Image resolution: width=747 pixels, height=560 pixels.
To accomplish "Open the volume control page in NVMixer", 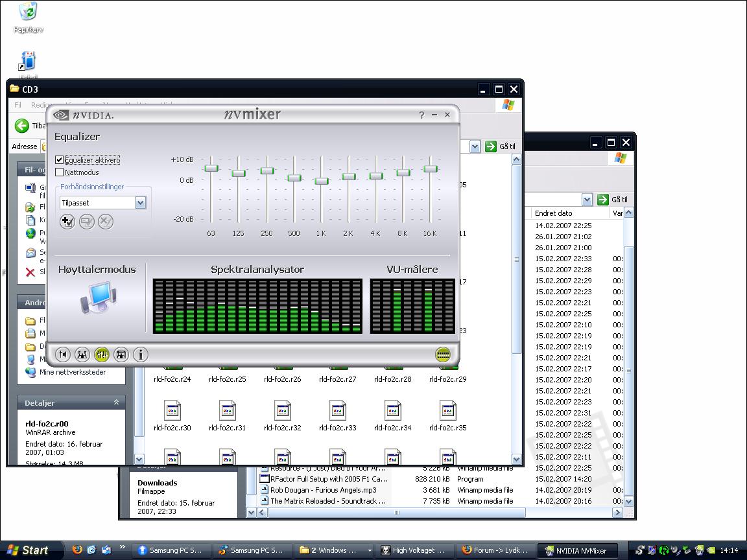I will tap(63, 355).
